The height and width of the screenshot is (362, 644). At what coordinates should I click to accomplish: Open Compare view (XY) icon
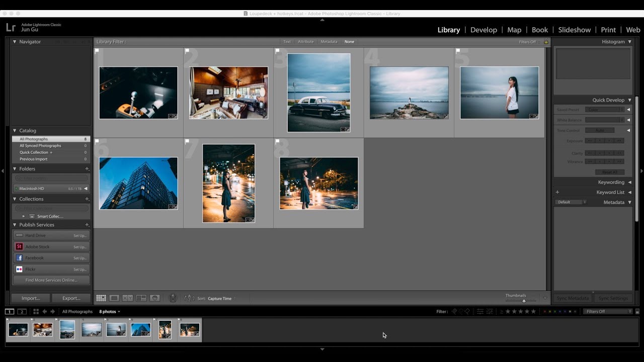(128, 298)
